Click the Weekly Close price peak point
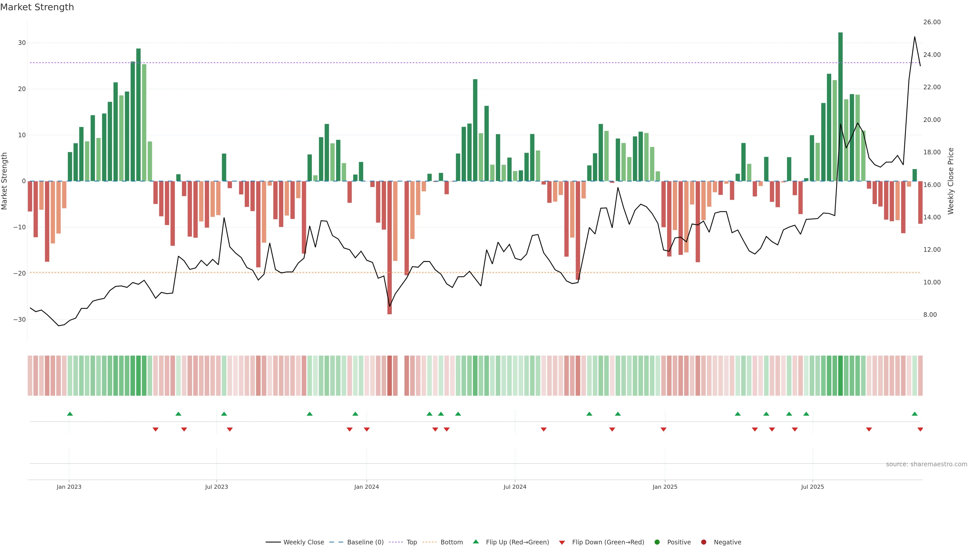This screenshot has width=980, height=551. click(x=915, y=37)
